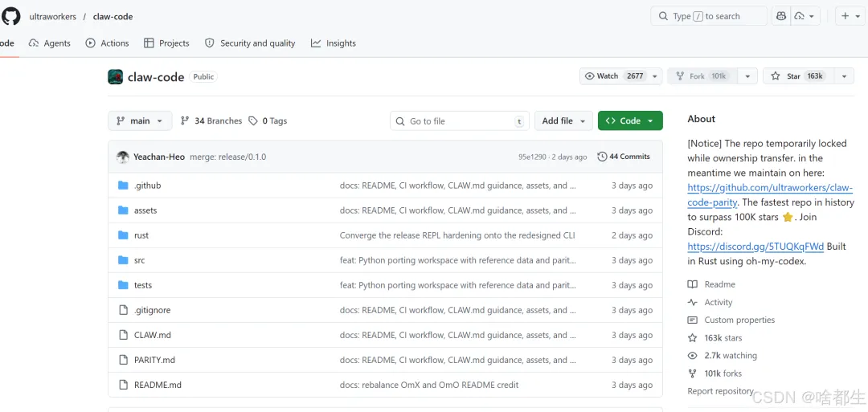868x412 pixels.
Task: Click the 'Go to file' search field
Action: click(x=460, y=120)
